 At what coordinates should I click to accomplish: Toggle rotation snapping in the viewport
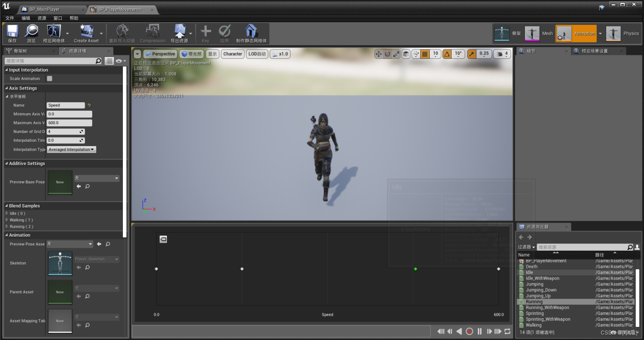(447, 54)
